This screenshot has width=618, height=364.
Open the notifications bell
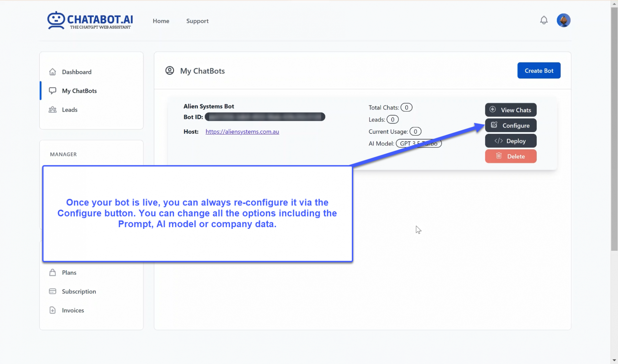pos(544,20)
